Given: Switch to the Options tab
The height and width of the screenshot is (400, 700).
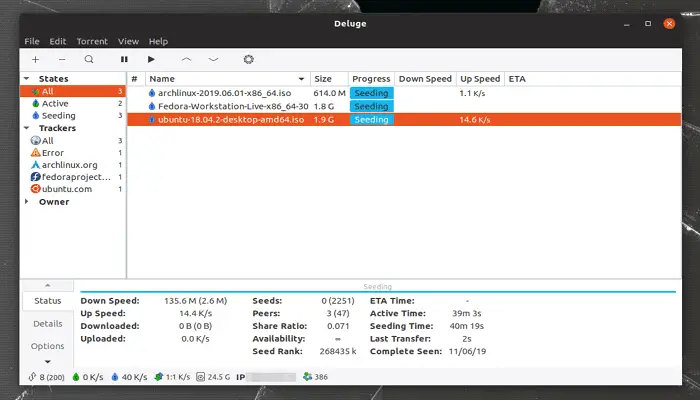Looking at the screenshot, I should click(x=48, y=346).
